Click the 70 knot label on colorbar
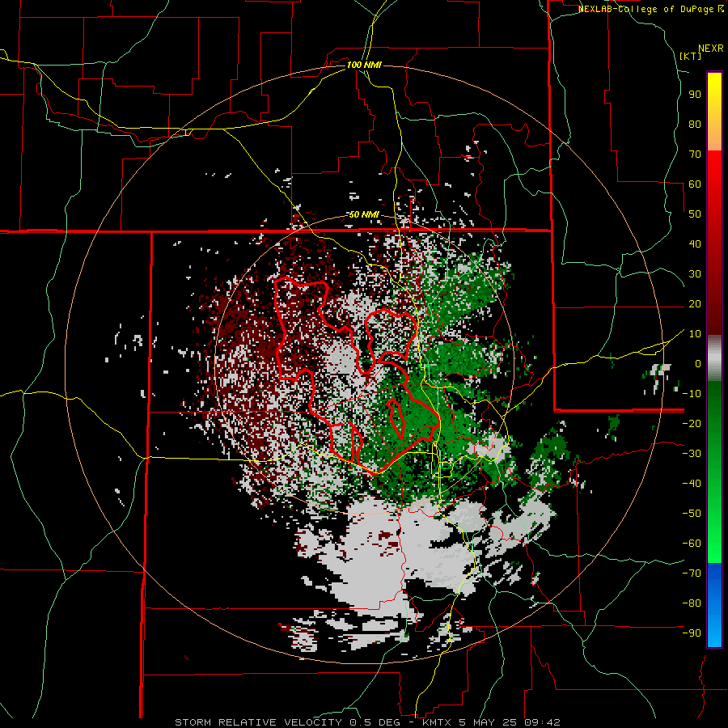The width and height of the screenshot is (728, 728). (x=695, y=154)
